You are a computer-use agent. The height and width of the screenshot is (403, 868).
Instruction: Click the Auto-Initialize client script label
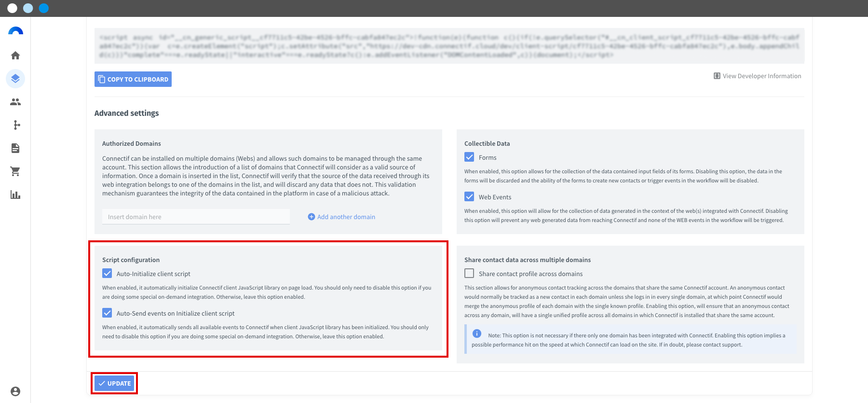(153, 274)
